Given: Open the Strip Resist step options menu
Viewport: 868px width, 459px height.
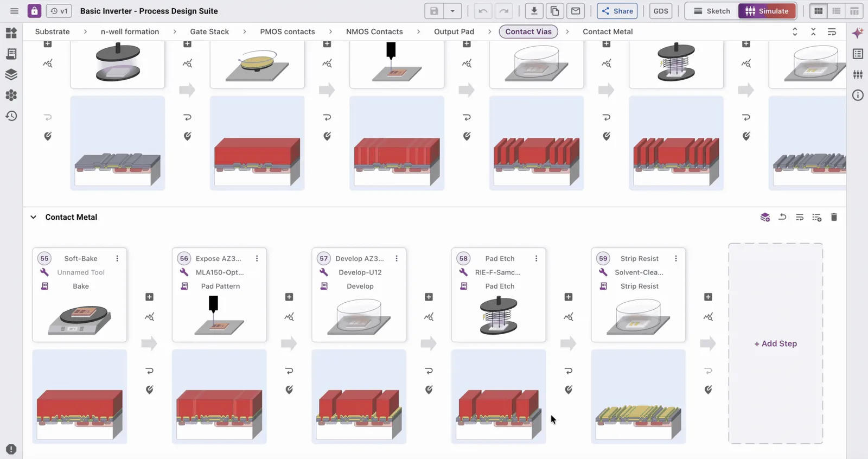Looking at the screenshot, I should (676, 258).
